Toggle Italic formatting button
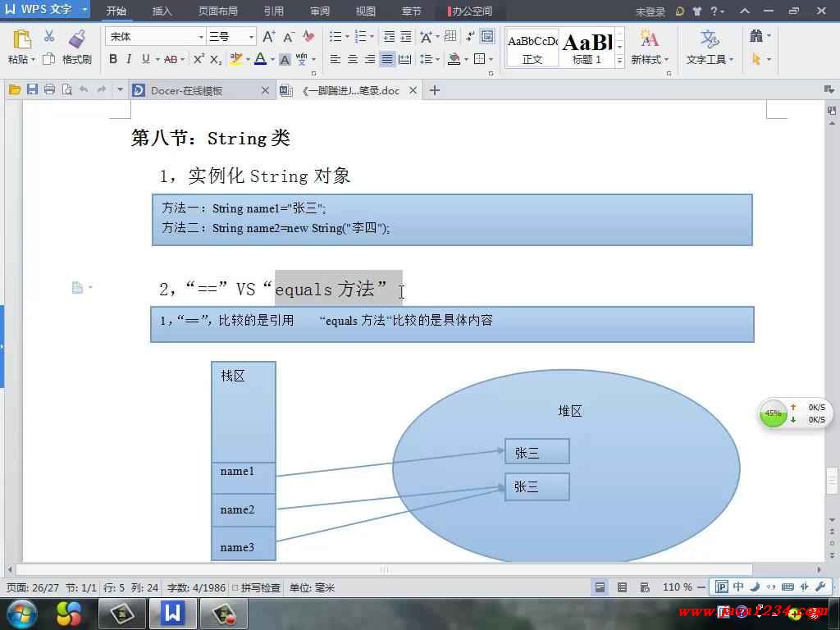The width and height of the screenshot is (840, 630). [129, 59]
